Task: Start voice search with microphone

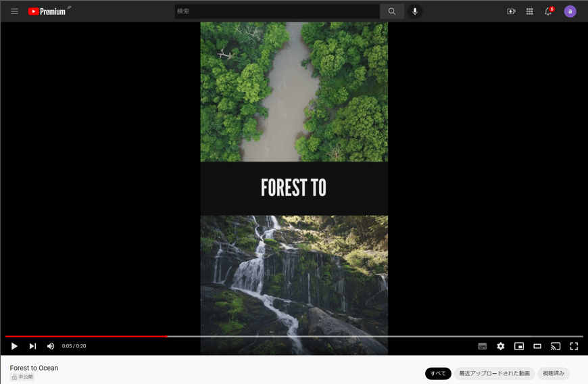Action: coord(415,11)
